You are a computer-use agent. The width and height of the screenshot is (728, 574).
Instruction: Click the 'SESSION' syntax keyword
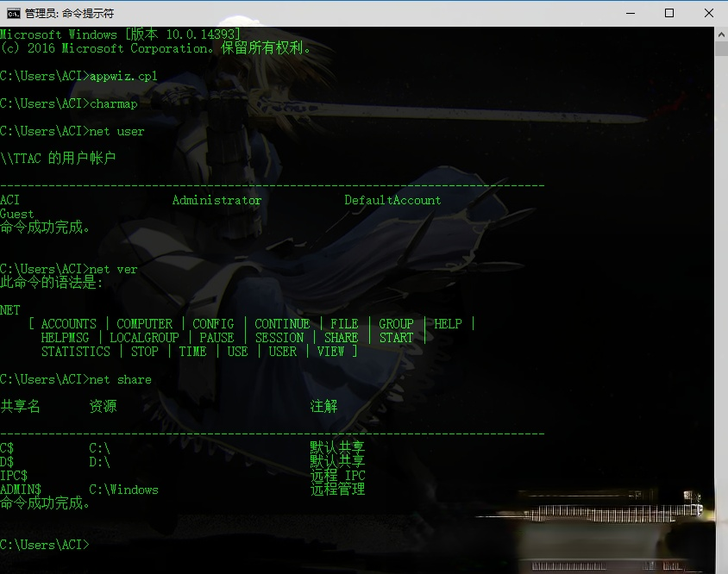279,338
